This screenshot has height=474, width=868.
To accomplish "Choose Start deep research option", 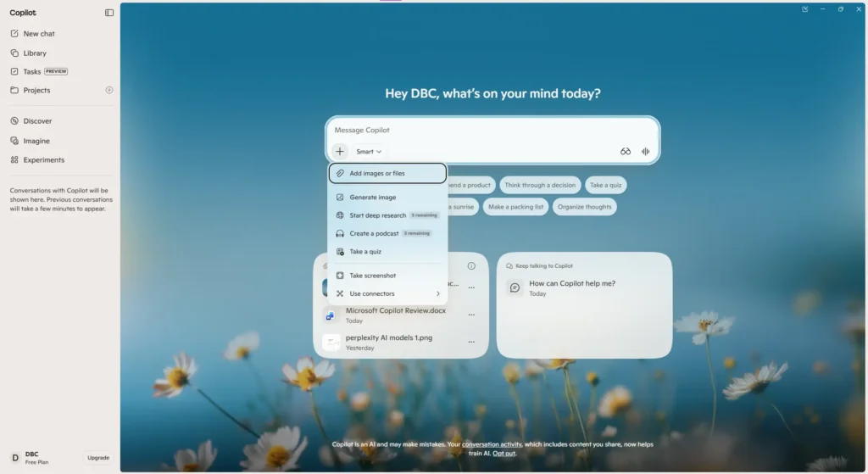I will 387,215.
